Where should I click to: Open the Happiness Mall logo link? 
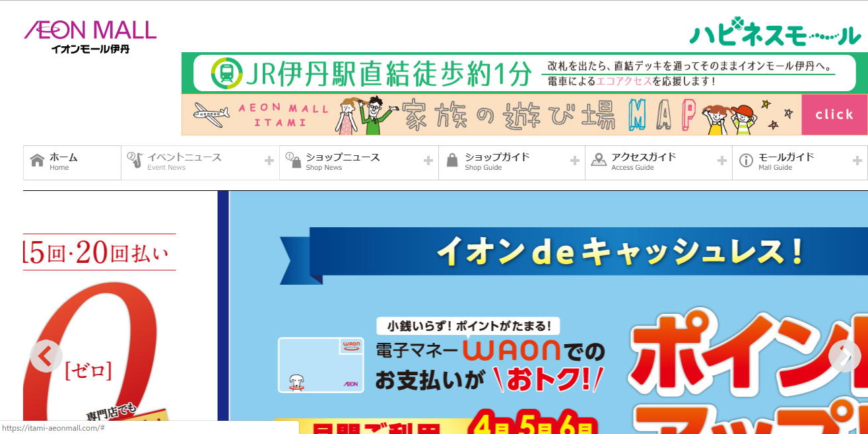775,32
